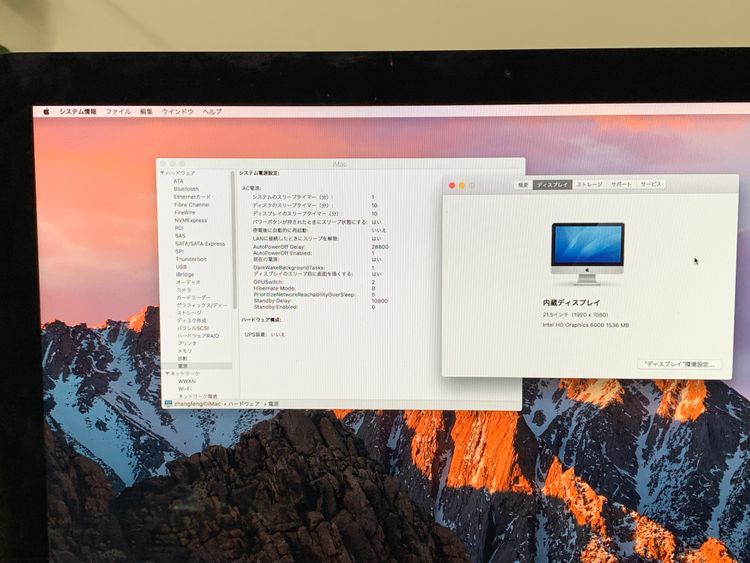Select Wi-Fi under ネットワーク
The height and width of the screenshot is (563, 750).
click(x=185, y=389)
